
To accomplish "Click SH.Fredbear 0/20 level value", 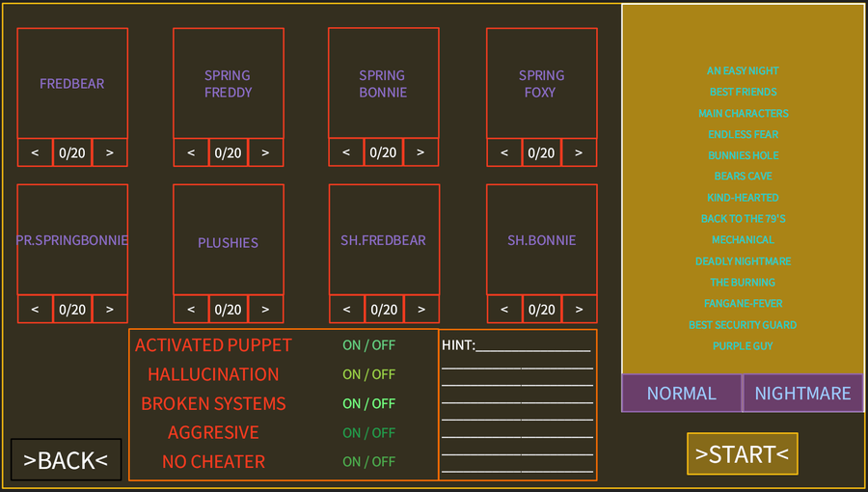I will 384,309.
